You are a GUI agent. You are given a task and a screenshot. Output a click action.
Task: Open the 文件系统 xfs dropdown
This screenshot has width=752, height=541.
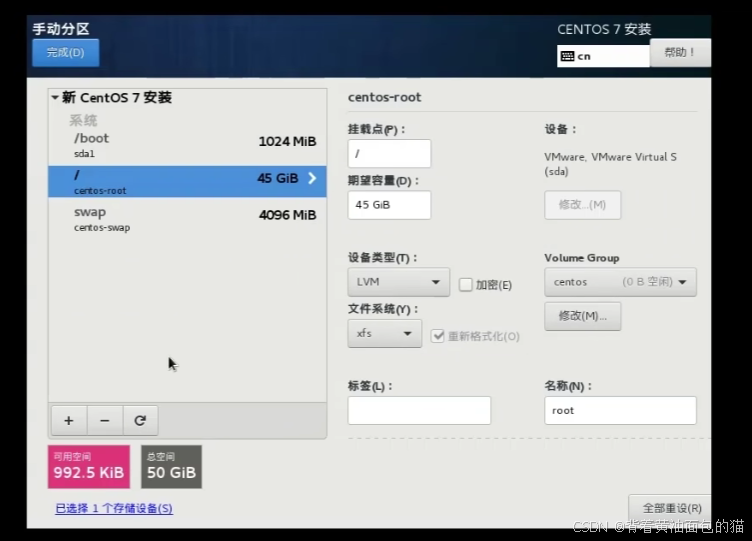pyautogui.click(x=385, y=333)
